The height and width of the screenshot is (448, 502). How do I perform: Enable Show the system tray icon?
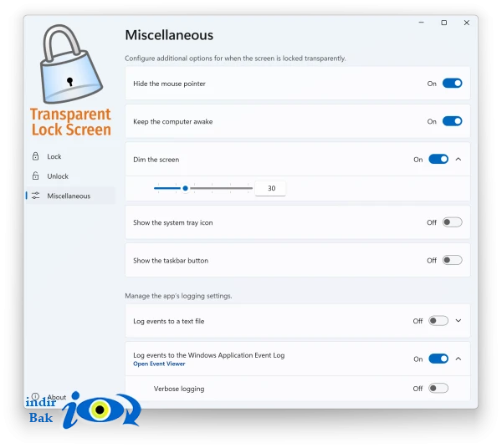tap(452, 222)
